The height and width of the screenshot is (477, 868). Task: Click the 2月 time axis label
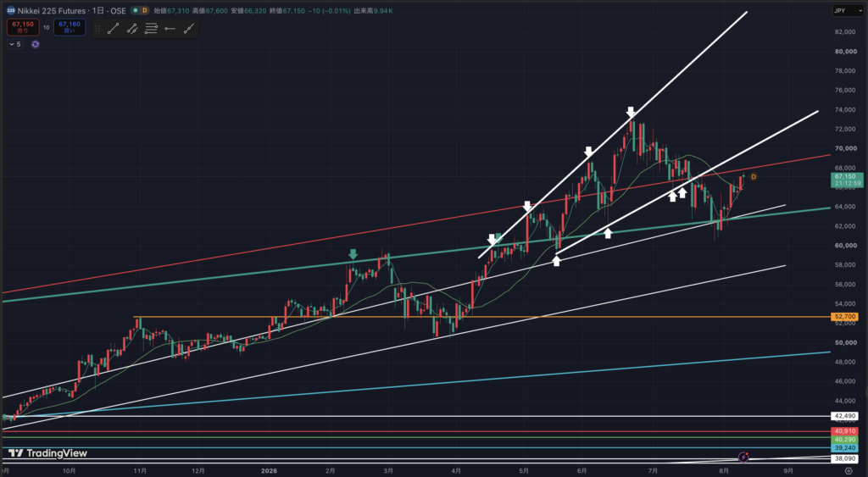pos(331,471)
